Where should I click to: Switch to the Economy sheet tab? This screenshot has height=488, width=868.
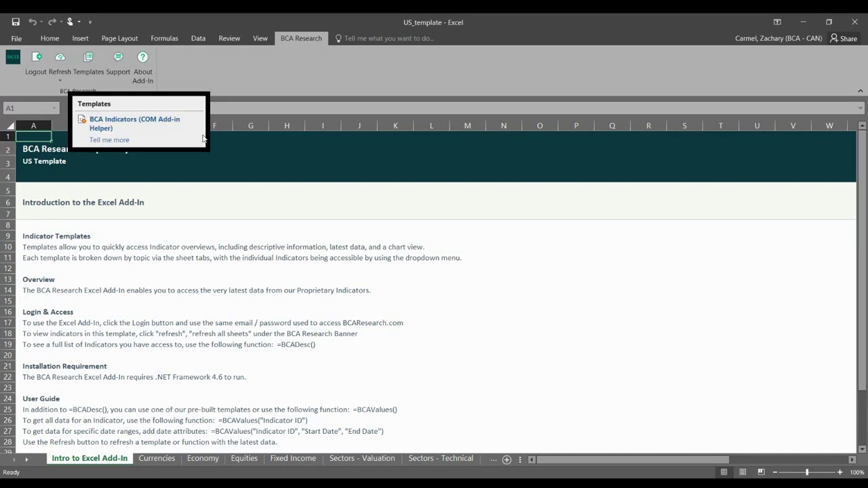[203, 459]
